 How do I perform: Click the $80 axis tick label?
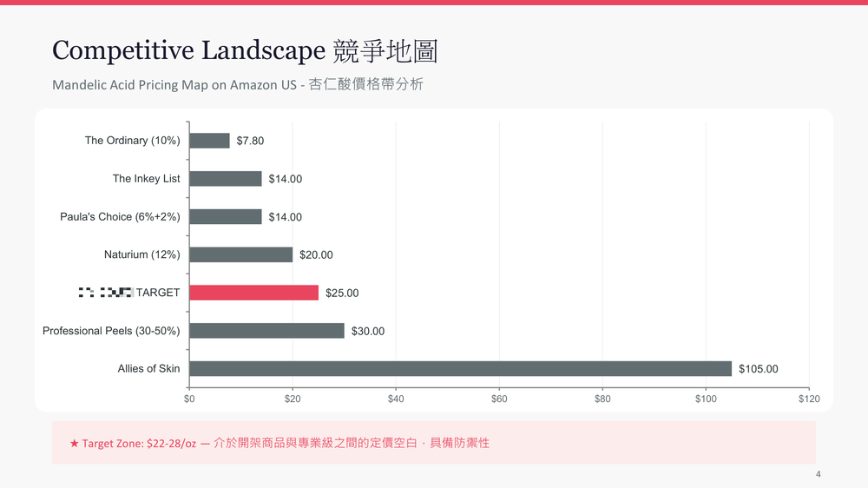pos(603,399)
